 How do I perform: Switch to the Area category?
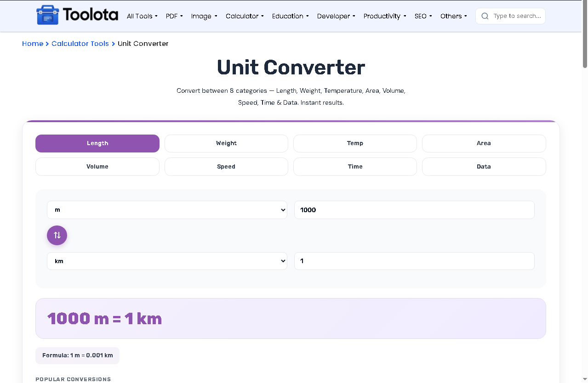point(484,143)
